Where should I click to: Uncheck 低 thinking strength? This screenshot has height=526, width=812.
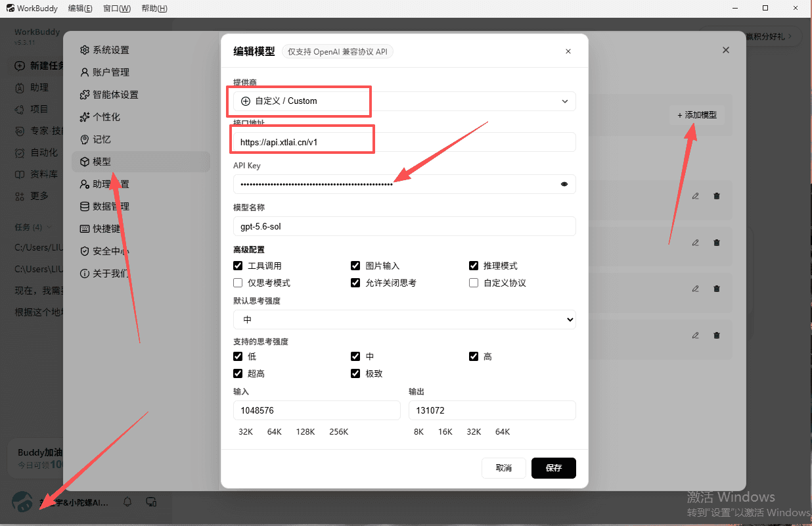pos(238,356)
